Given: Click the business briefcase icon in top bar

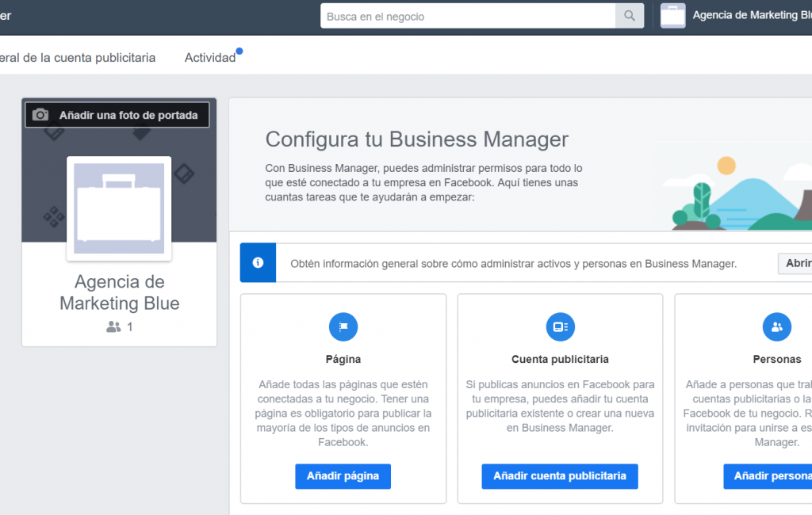Looking at the screenshot, I should [672, 16].
